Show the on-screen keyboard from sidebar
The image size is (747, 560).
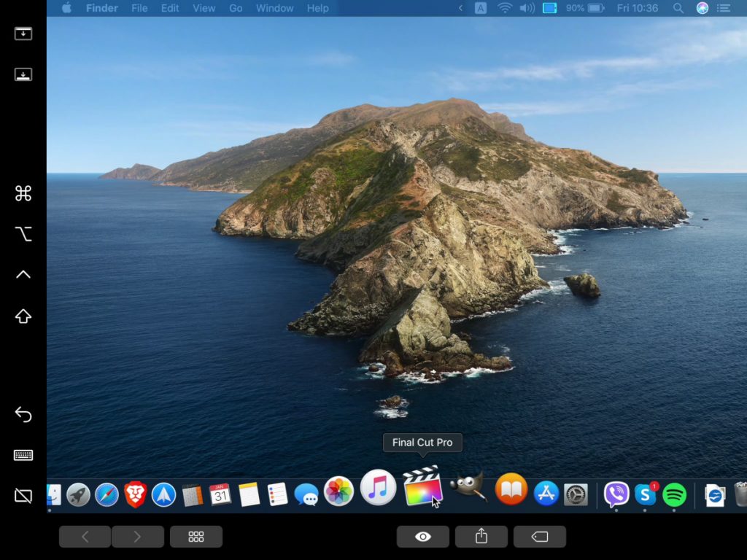(23, 455)
